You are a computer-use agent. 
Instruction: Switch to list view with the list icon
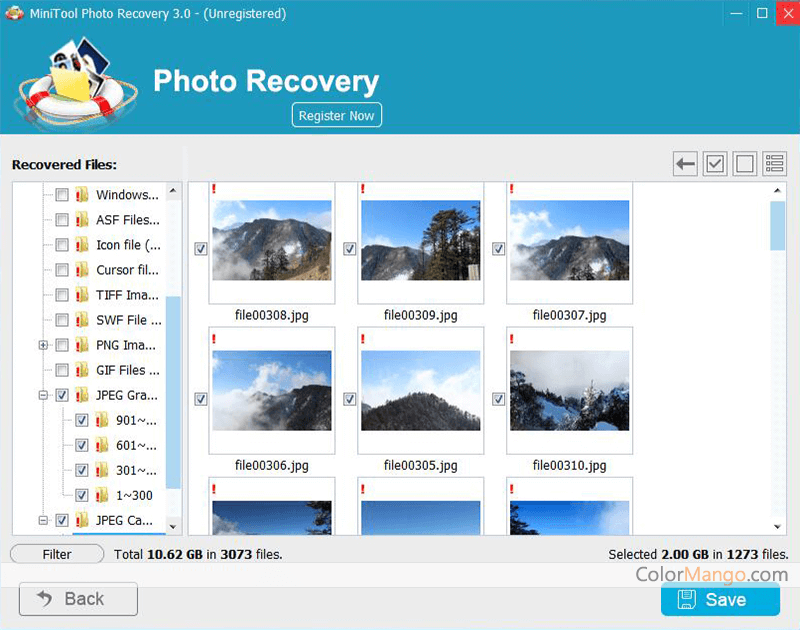(x=774, y=163)
